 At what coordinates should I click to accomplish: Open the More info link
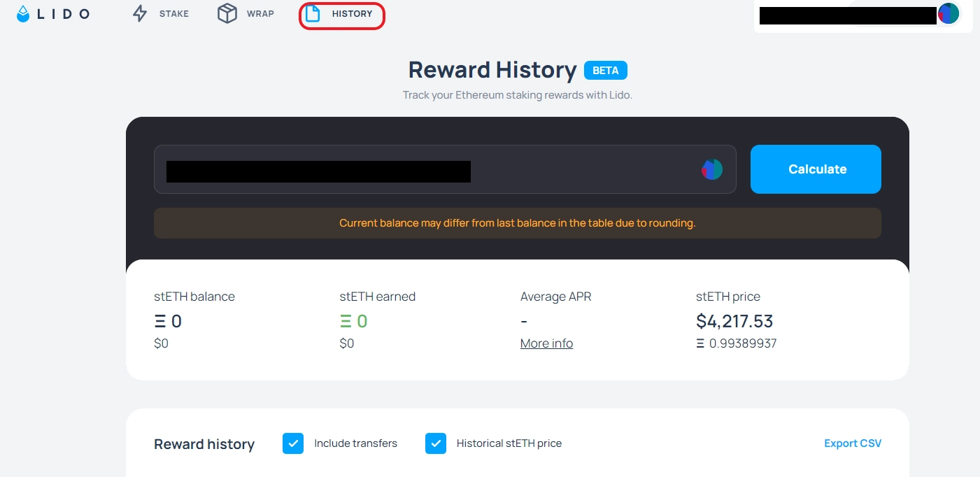tap(546, 343)
